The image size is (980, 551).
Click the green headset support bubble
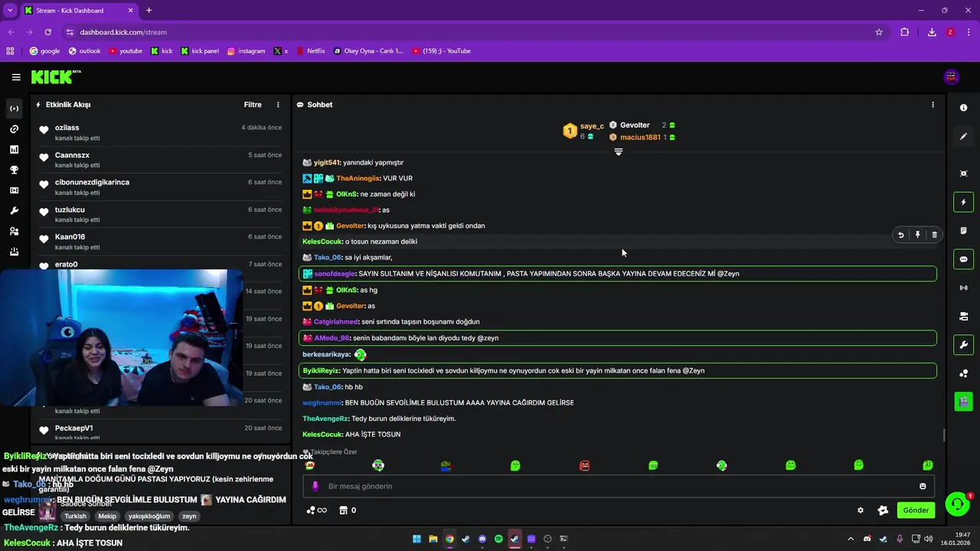pos(957,504)
